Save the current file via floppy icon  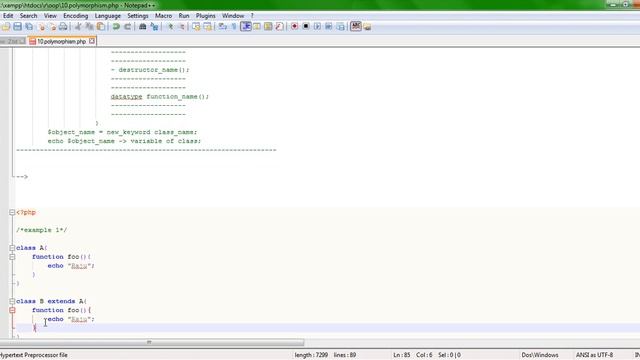click(x=18, y=27)
